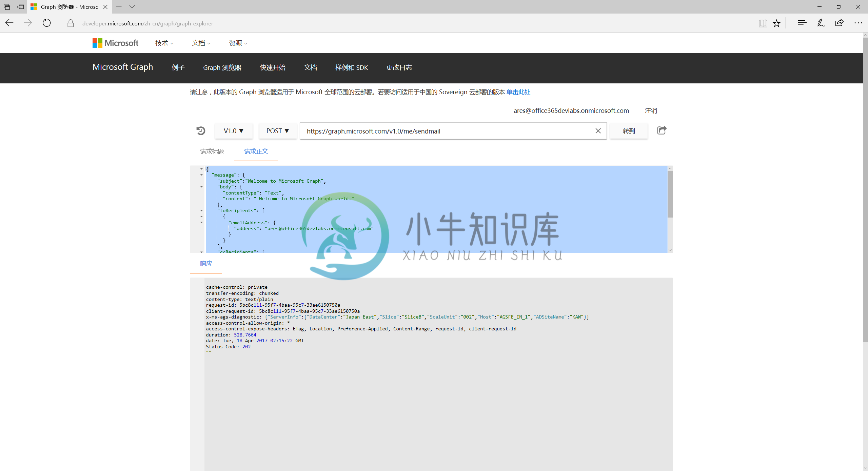
Task: Click request body scroll down arrow
Action: [670, 250]
